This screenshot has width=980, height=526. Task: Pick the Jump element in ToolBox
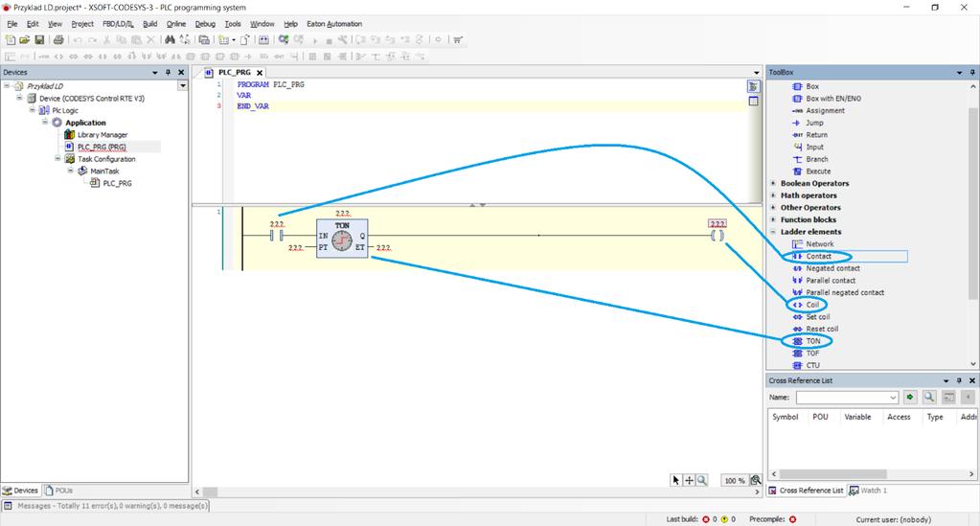point(809,124)
